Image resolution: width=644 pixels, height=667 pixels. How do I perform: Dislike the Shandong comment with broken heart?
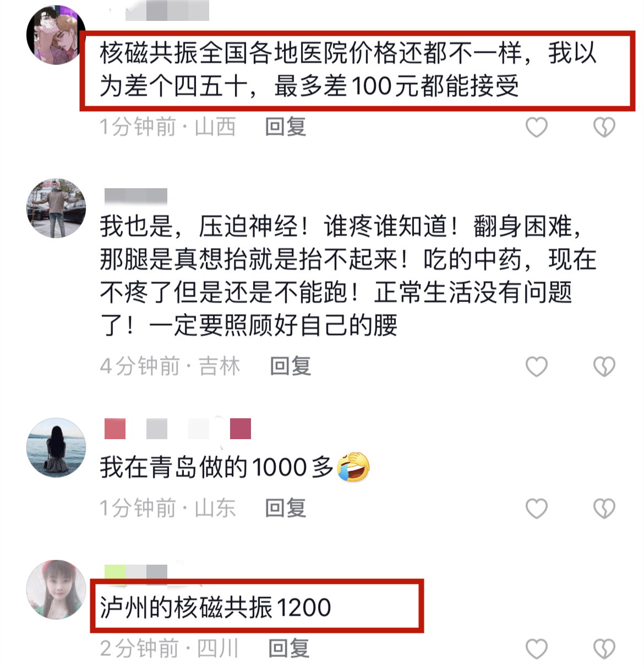[x=604, y=509]
